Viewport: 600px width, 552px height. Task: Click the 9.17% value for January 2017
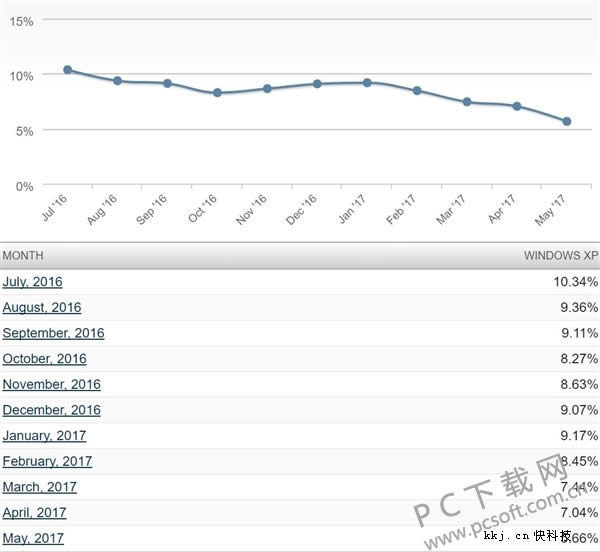pos(579,436)
